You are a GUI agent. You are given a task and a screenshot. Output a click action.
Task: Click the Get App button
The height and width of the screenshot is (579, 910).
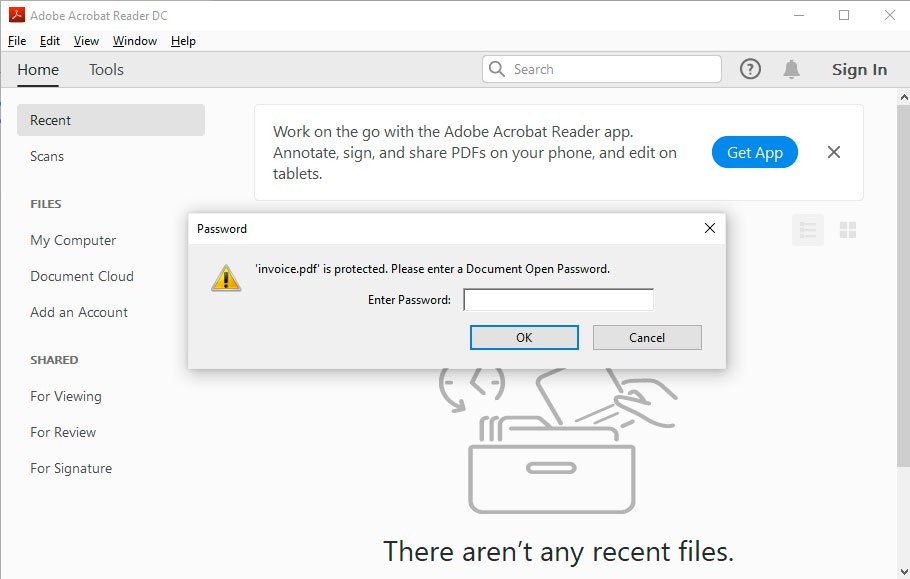tap(754, 152)
